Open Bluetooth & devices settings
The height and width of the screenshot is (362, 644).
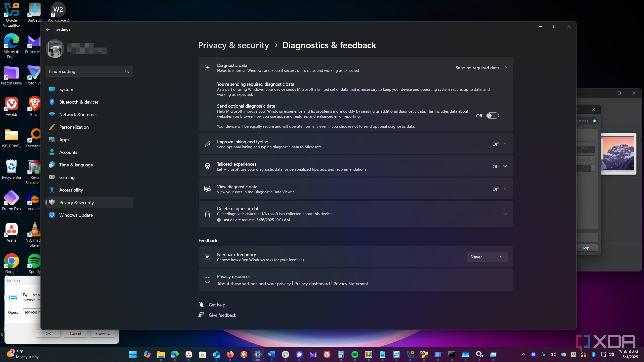(79, 102)
